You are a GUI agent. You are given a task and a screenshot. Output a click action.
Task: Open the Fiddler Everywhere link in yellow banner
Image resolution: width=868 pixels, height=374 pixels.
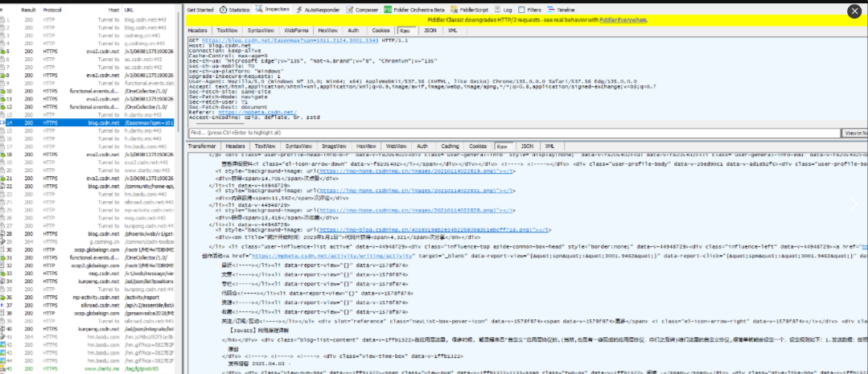[623, 20]
